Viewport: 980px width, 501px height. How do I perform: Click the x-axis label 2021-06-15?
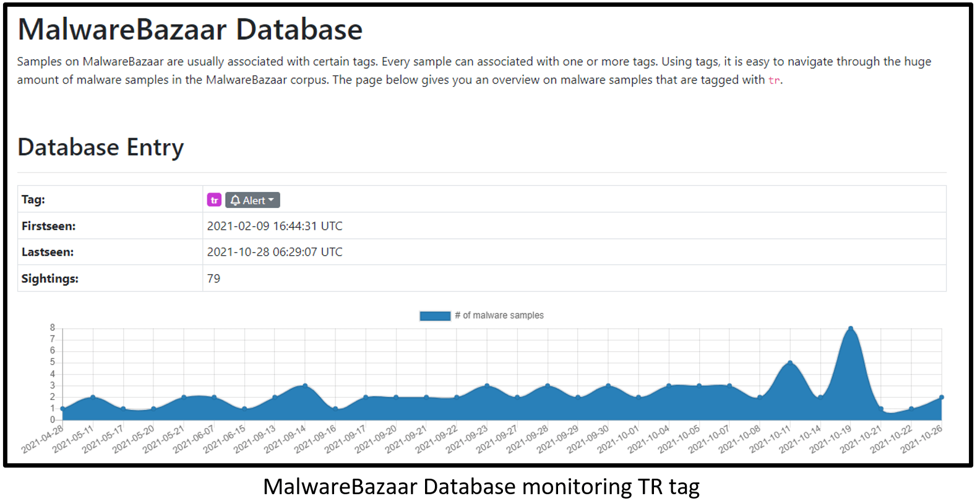point(225,438)
